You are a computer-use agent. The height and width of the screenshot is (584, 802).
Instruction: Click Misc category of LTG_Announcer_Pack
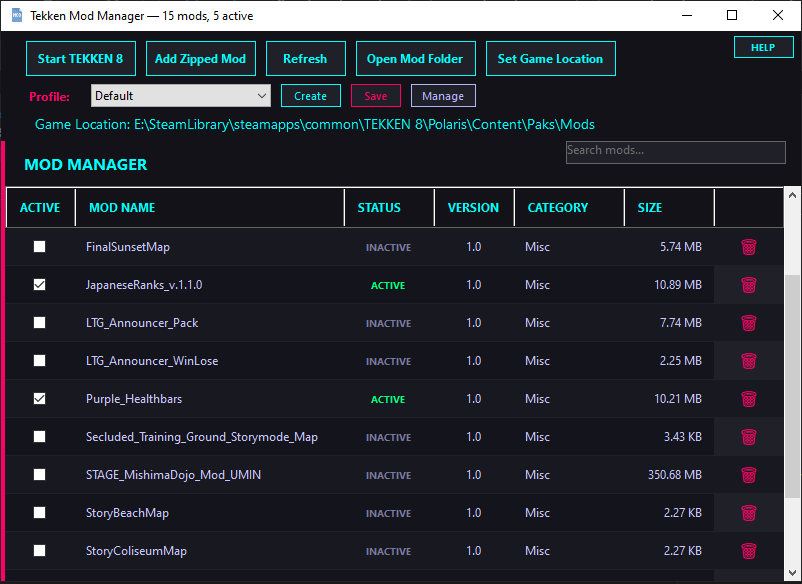[x=537, y=323]
